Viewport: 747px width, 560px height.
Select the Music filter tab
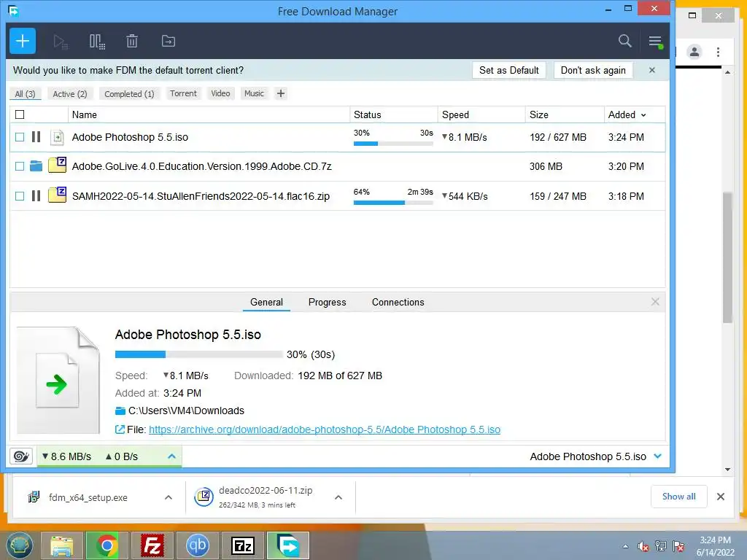click(x=254, y=93)
